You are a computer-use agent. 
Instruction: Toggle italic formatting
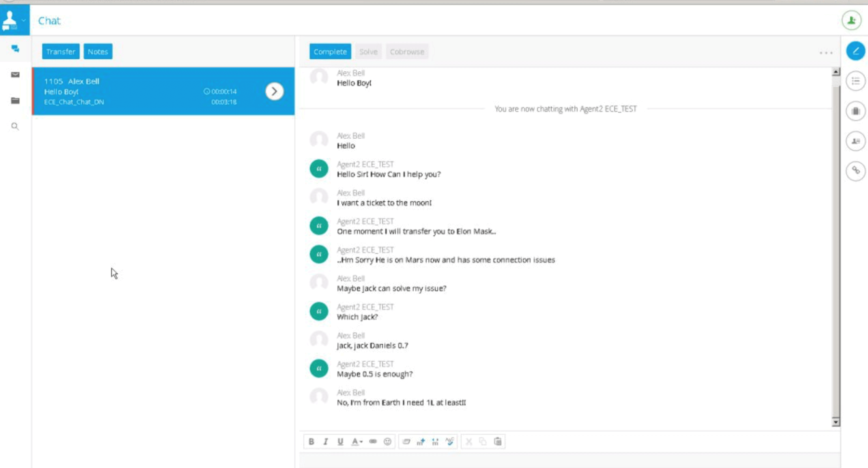325,442
